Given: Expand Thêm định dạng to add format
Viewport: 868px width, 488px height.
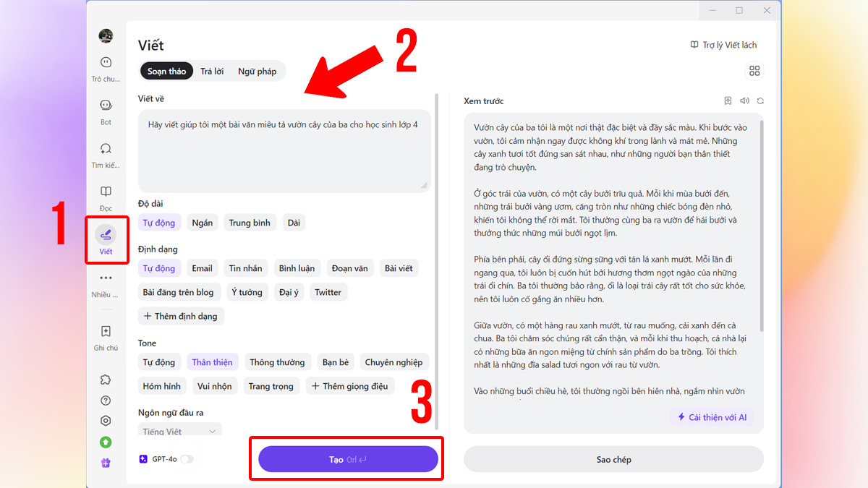Looking at the screenshot, I should (180, 316).
